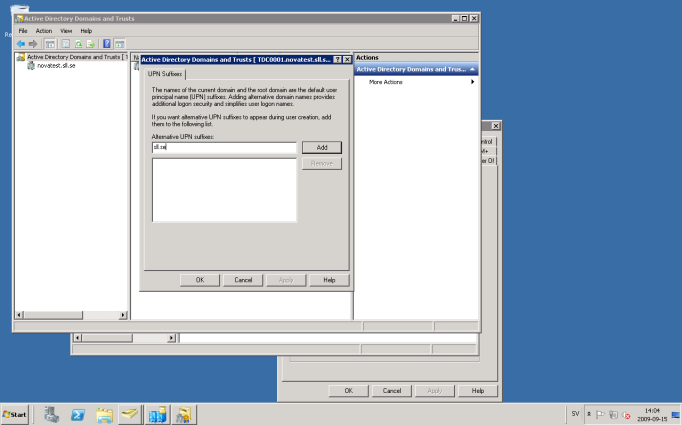
Task: Click Add to add the UPN suffix
Action: coord(322,148)
